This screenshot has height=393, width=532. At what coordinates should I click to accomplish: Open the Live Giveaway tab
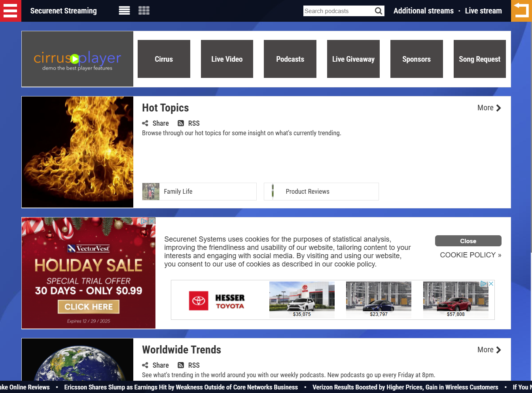coord(353,59)
